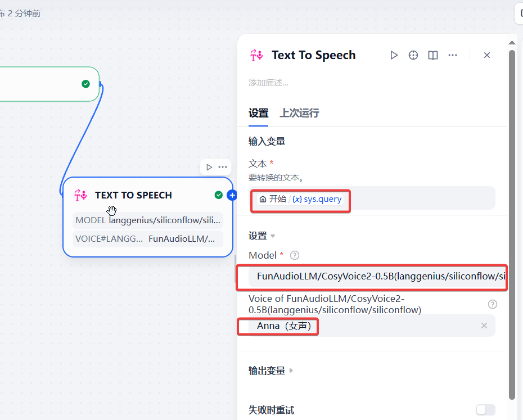The image size is (523, 420).
Task: Switch to the 上次运行 tab
Action: [x=299, y=113]
